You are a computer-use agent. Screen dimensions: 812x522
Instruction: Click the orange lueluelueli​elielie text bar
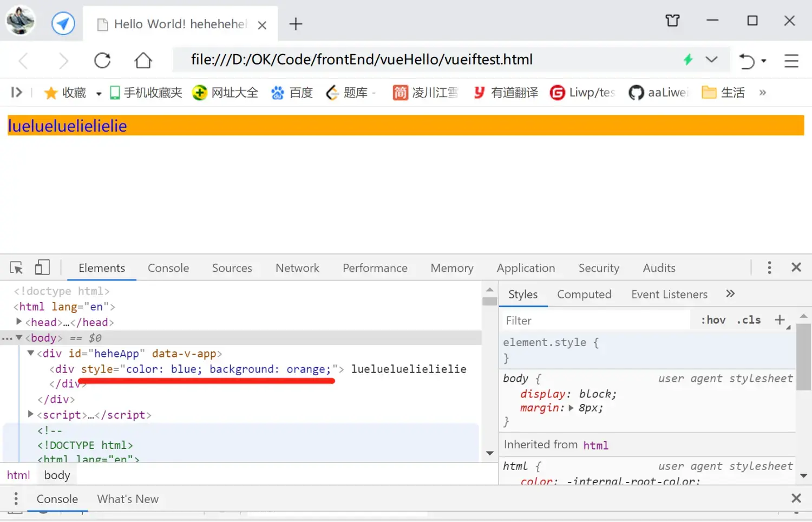coord(405,126)
